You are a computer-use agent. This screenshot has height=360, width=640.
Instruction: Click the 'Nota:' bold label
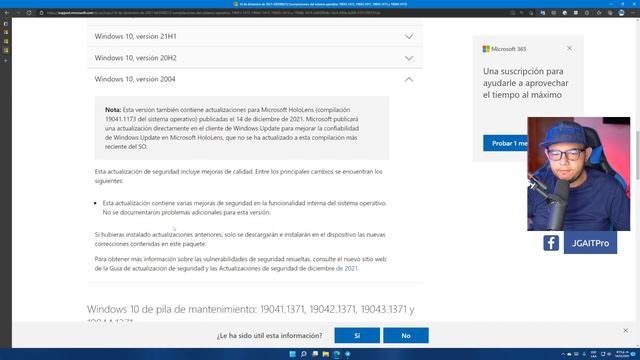[113, 110]
